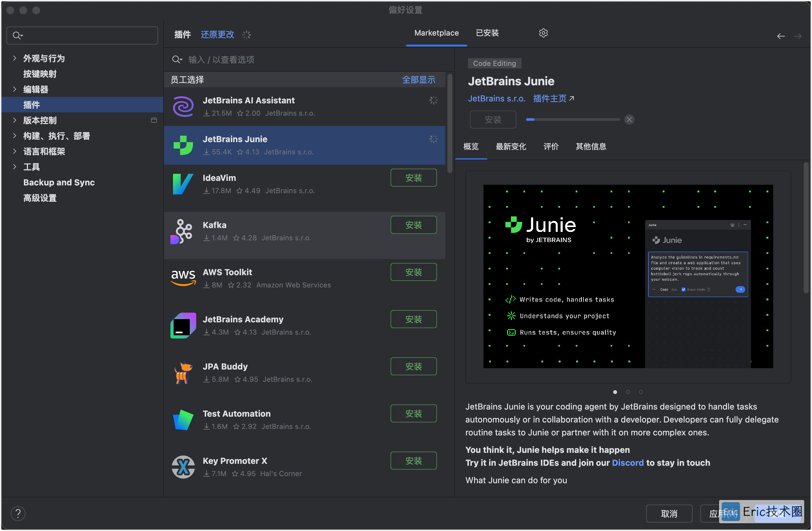Open the 概览 tab
Viewport: 812px width, 531px height.
[471, 147]
